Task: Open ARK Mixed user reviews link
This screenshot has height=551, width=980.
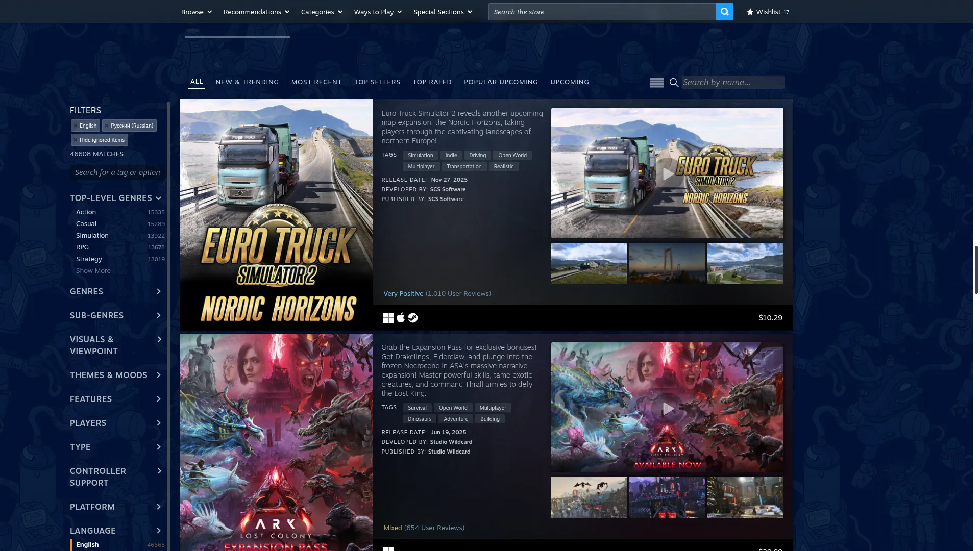Action: click(x=424, y=528)
